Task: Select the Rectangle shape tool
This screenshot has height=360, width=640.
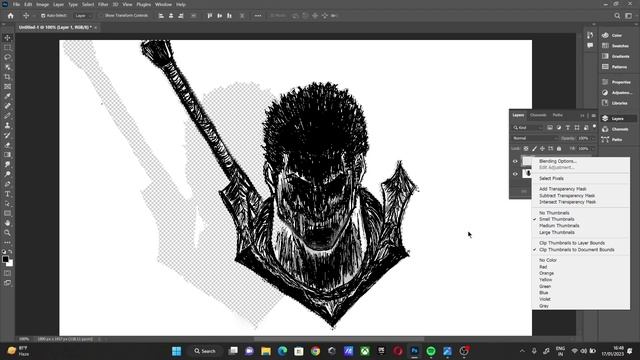Action: pos(7,213)
